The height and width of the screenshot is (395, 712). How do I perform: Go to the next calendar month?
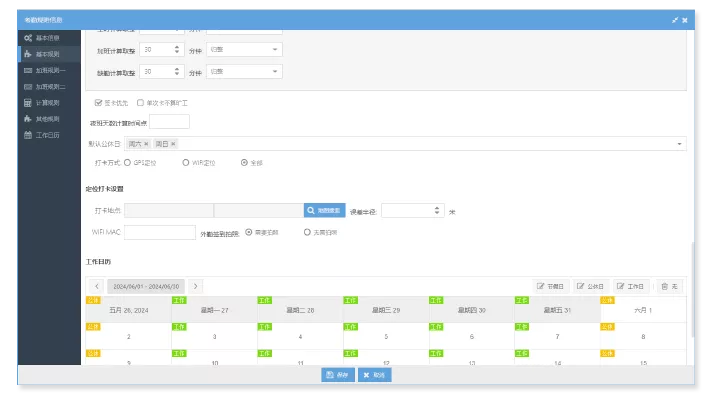(x=196, y=286)
